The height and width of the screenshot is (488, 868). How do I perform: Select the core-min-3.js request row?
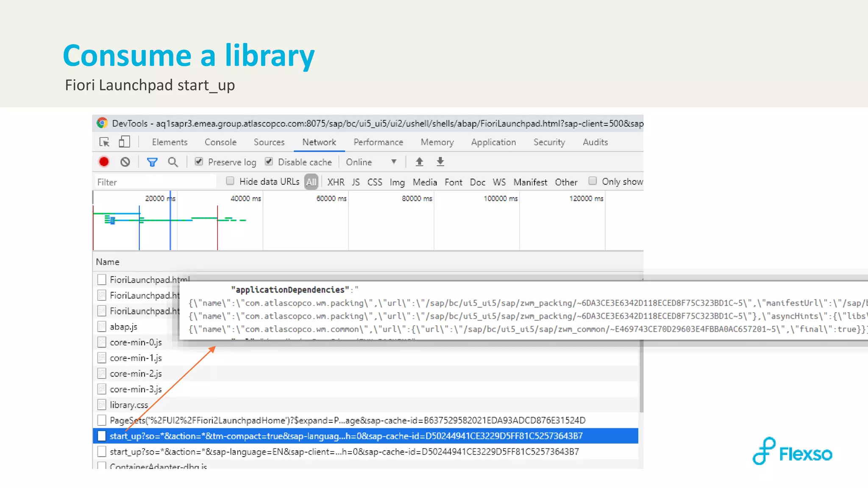pyautogui.click(x=365, y=389)
